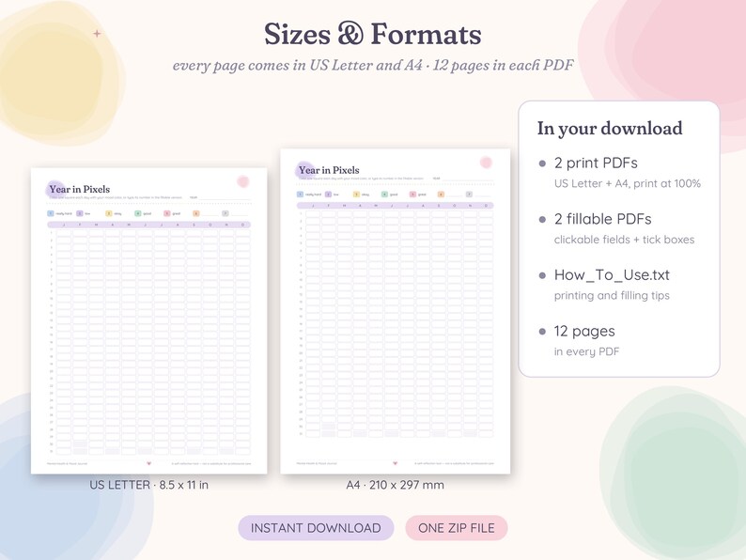The image size is (746, 560).
Task: Click the "2 fillable PDFs" item
Action: click(x=602, y=219)
